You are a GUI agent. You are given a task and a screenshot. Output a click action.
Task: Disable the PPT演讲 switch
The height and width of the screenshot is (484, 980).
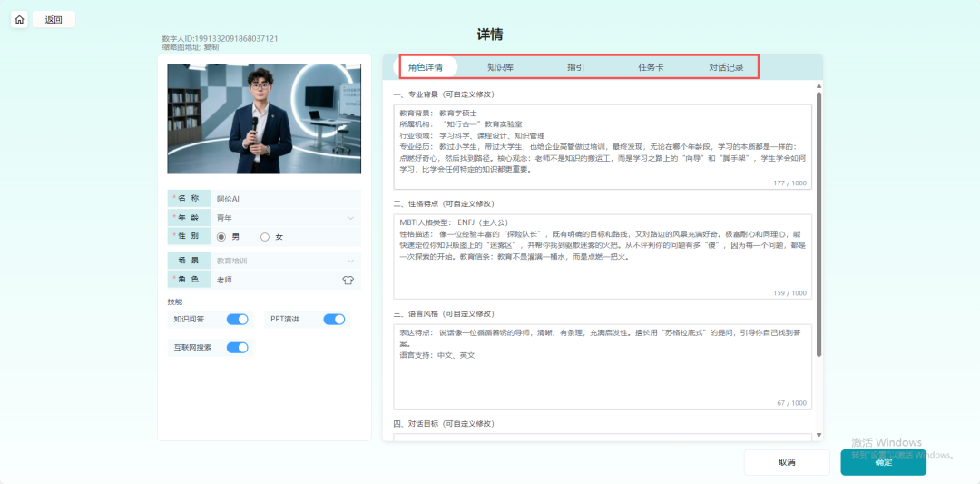(x=334, y=319)
